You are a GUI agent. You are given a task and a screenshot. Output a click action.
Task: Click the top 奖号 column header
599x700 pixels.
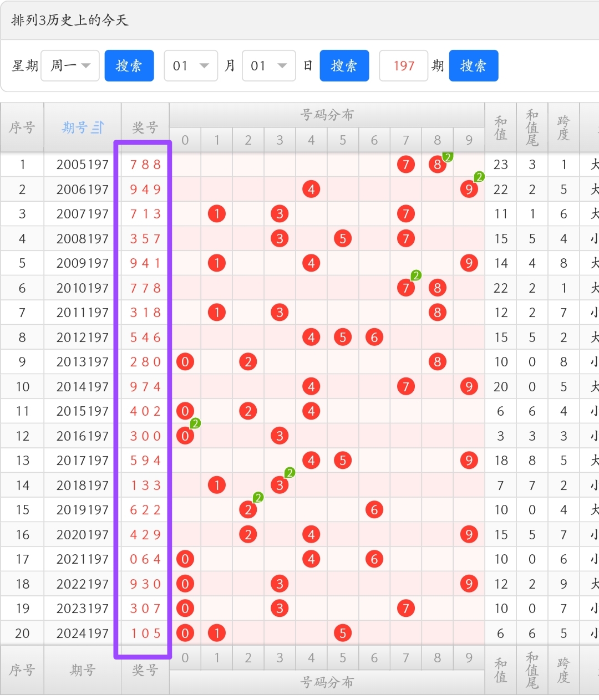coord(145,127)
